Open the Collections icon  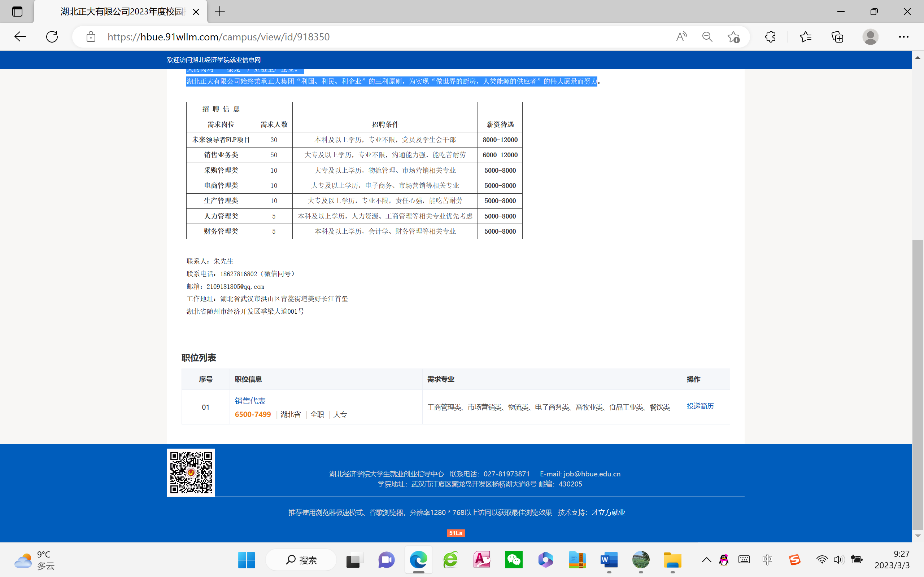point(837,37)
